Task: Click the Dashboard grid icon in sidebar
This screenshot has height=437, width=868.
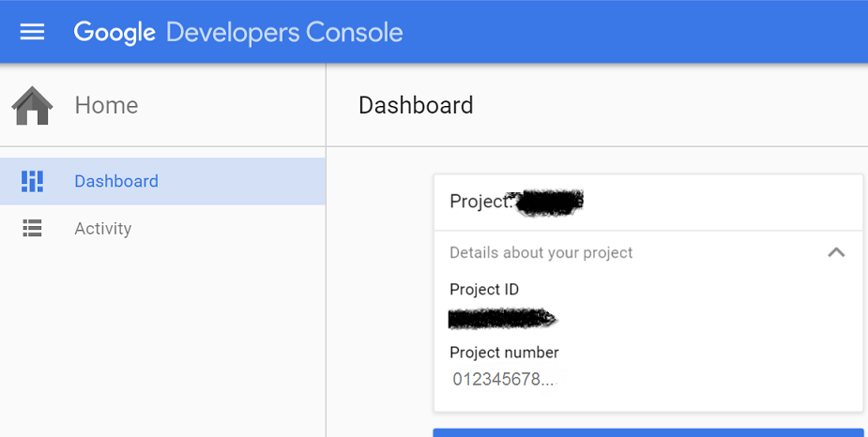Action: pos(32,181)
